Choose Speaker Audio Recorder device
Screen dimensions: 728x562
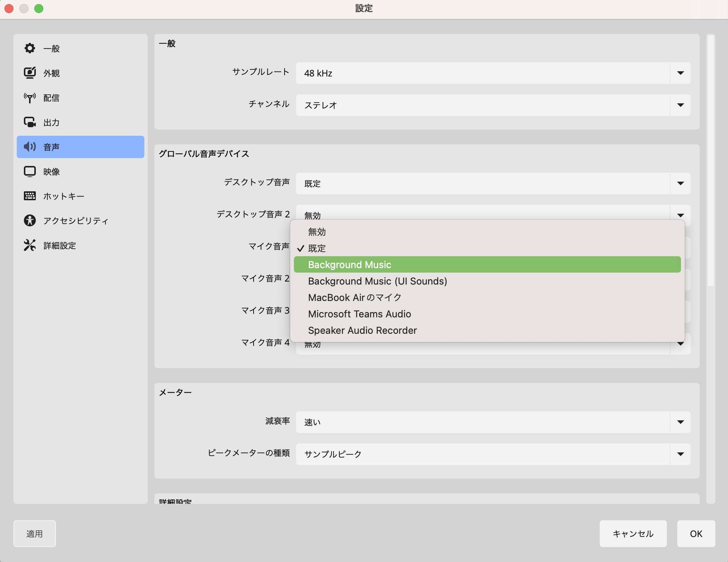[x=487, y=330]
